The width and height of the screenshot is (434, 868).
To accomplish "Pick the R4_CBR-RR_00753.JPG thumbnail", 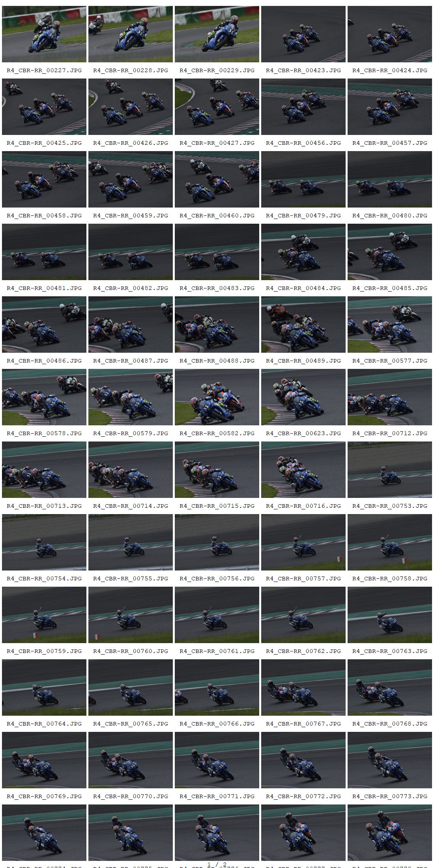I will pos(390,470).
